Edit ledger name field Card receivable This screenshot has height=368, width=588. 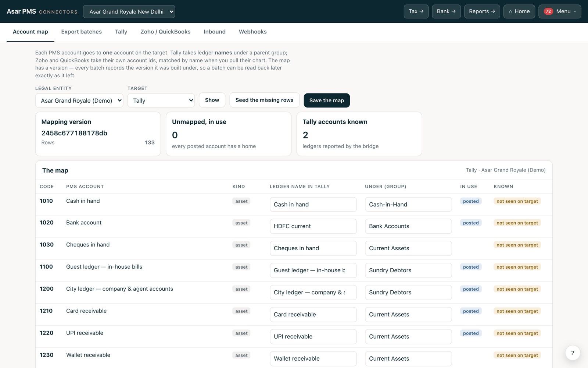tap(313, 315)
